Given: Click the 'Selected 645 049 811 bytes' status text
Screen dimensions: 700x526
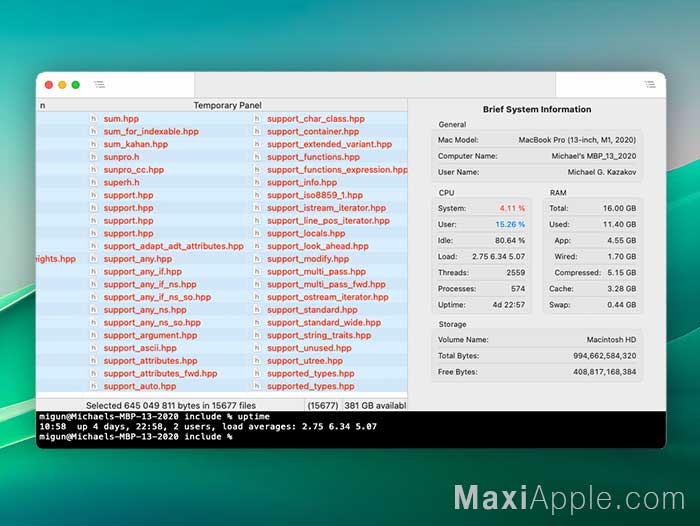Looking at the screenshot, I should 171,405.
